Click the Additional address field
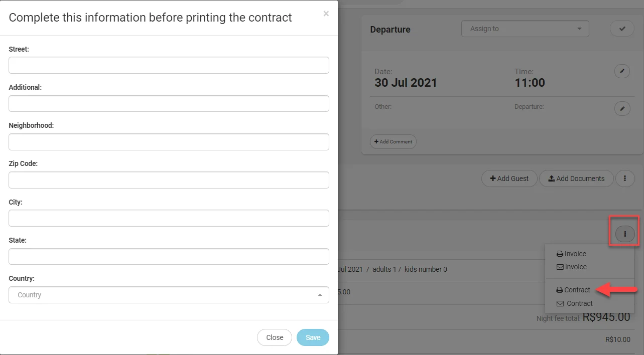Screen dimensions: 644x355 tap(169, 104)
